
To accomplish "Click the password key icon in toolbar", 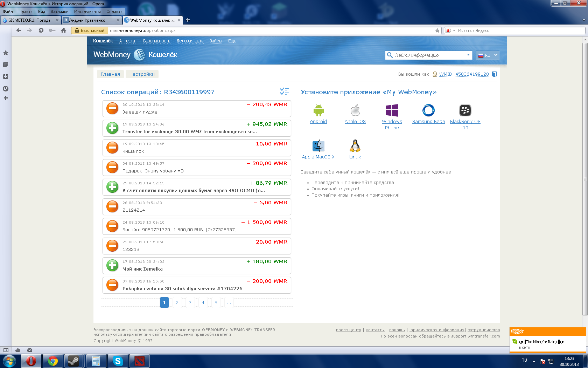I will [52, 30].
